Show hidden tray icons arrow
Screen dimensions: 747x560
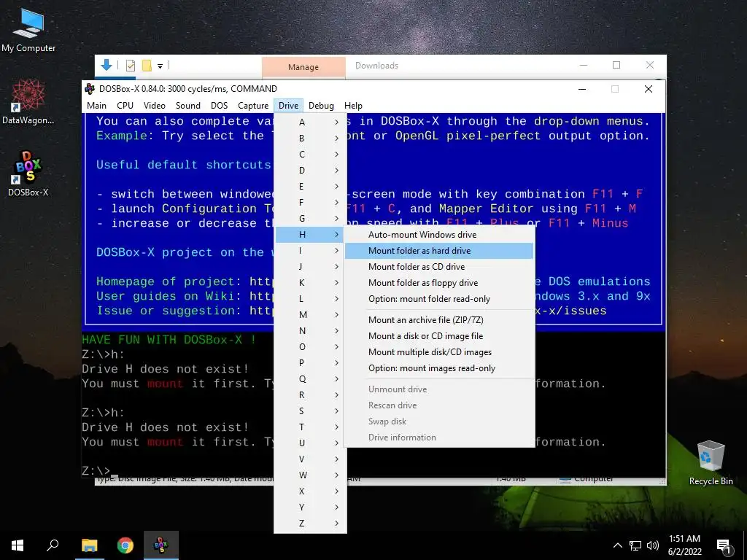coord(617,545)
